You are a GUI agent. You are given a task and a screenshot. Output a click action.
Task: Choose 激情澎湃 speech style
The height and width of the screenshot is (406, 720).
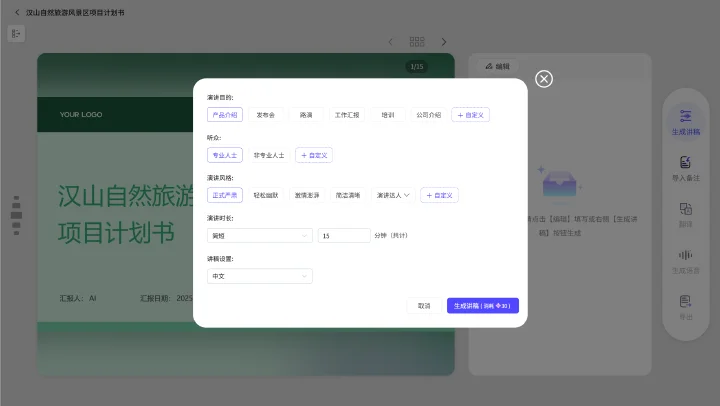click(x=307, y=195)
